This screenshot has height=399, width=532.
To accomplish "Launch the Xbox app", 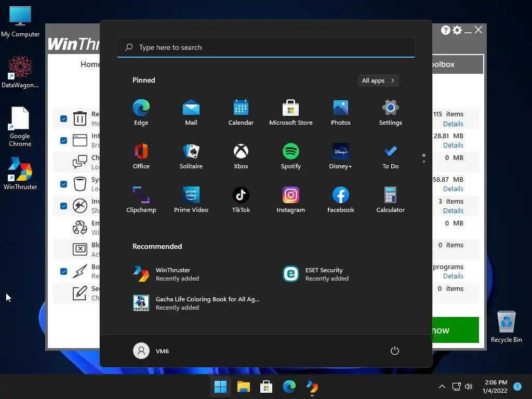I will coord(241,156).
